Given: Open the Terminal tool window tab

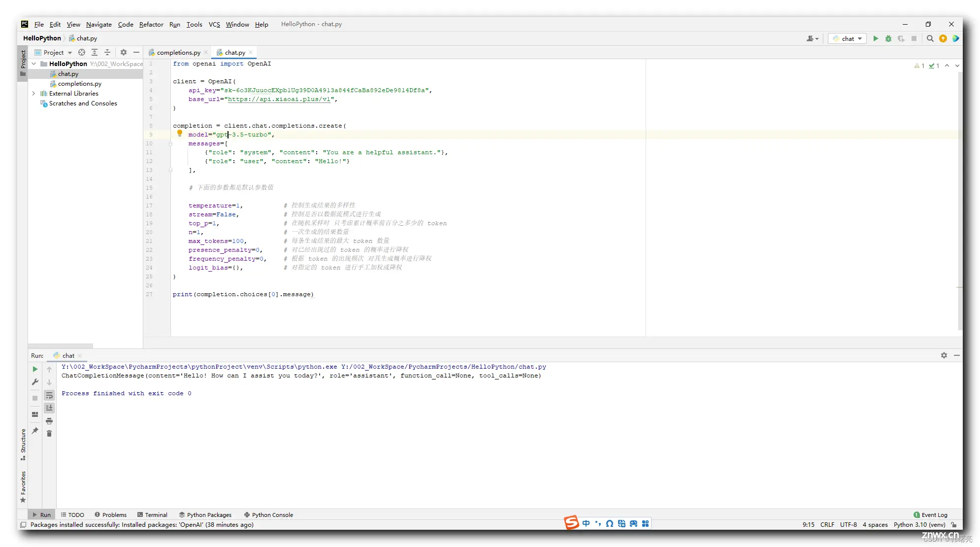Looking at the screenshot, I should pyautogui.click(x=152, y=515).
